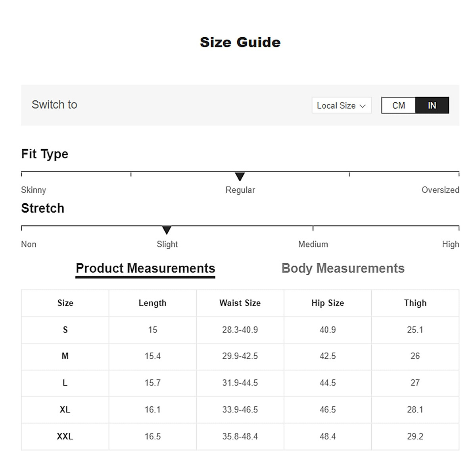Switch to Body Measurements tab
Screen dimensions: 476x476
pos(343,269)
